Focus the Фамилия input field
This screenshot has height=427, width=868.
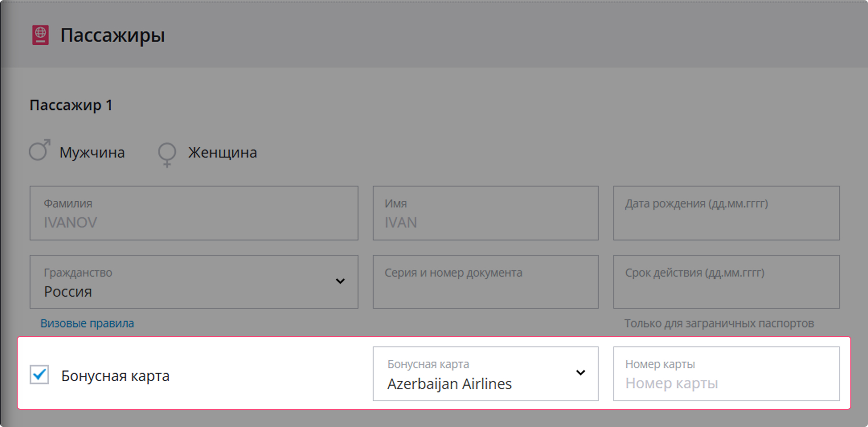coord(194,213)
